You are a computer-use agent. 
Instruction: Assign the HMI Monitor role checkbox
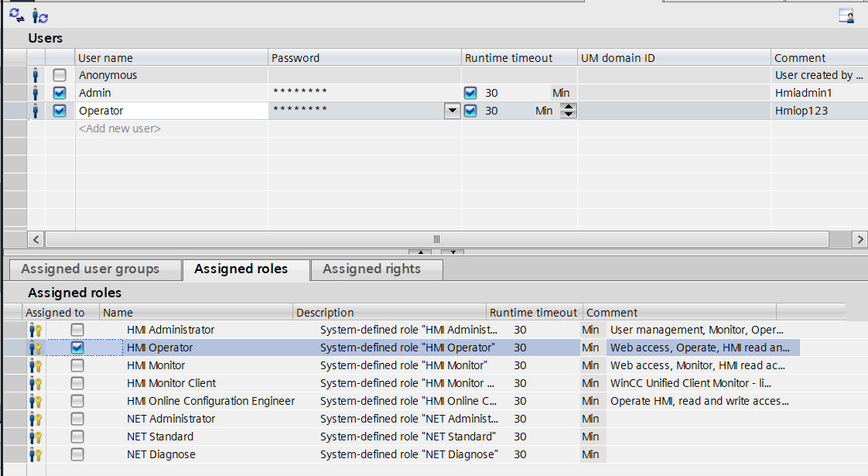pos(77,366)
